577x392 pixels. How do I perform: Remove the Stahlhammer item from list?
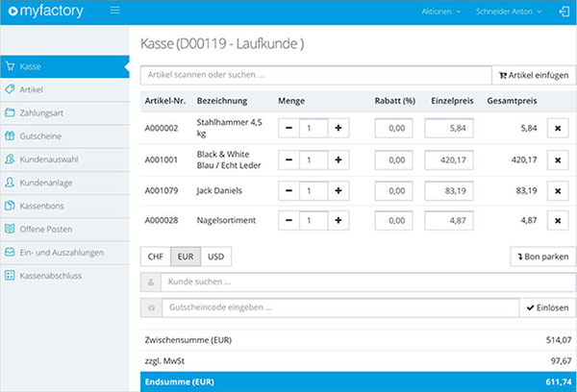pos(558,128)
